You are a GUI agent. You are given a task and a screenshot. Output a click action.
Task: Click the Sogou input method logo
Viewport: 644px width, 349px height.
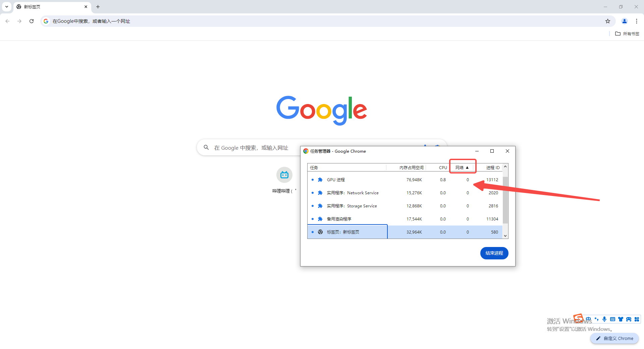click(x=579, y=318)
